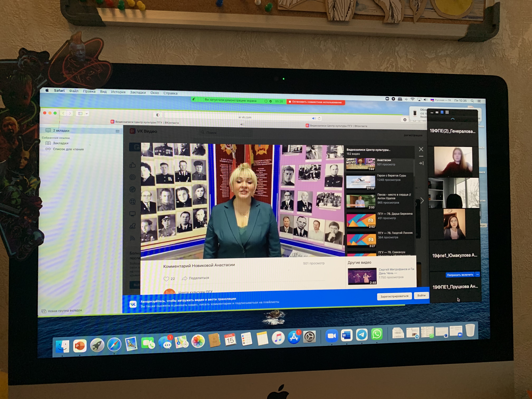
Task: Stop screen sharing with red button
Action: point(315,102)
